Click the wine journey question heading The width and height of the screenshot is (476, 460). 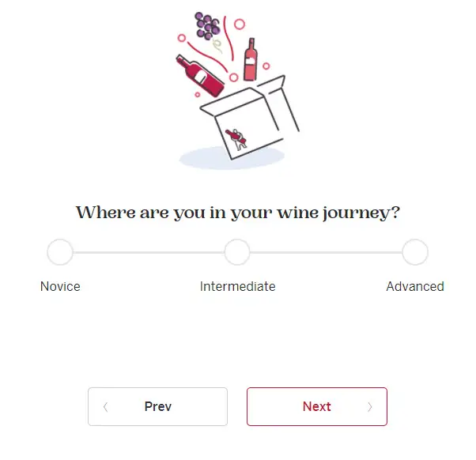(x=238, y=213)
